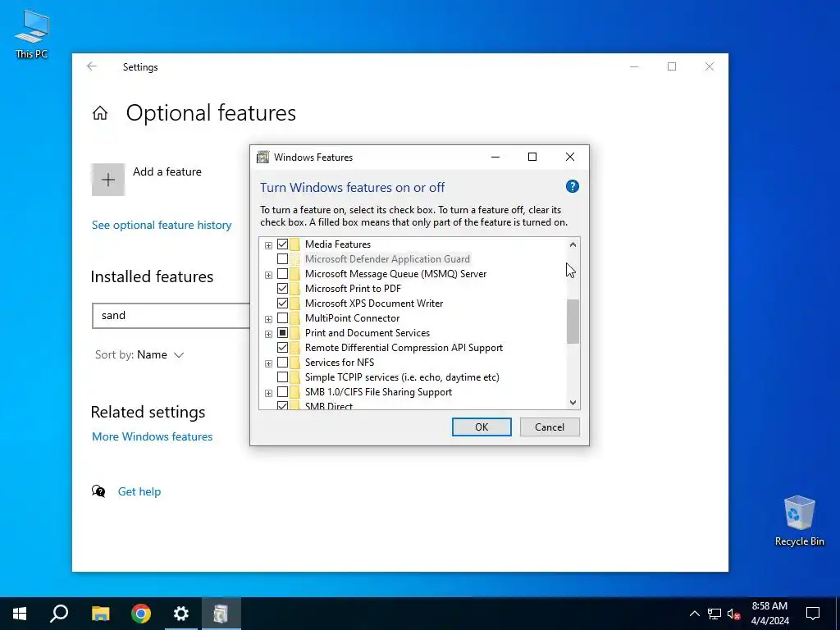Viewport: 840px width, 630px height.
Task: Open the Windows Start menu
Action: [20, 614]
